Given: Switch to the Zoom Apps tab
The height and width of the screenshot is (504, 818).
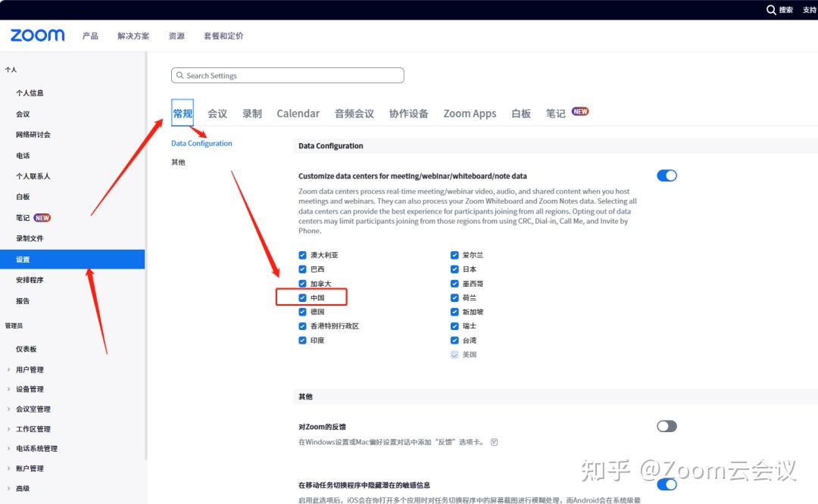Looking at the screenshot, I should tap(470, 112).
